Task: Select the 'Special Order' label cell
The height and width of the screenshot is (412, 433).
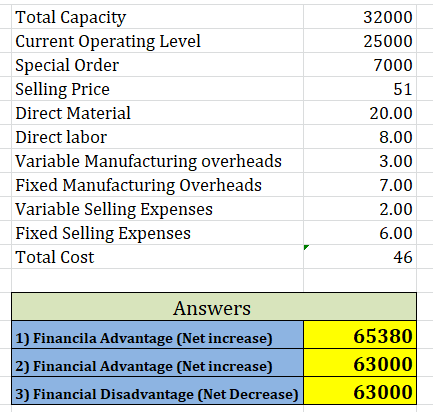Action: tap(157, 65)
